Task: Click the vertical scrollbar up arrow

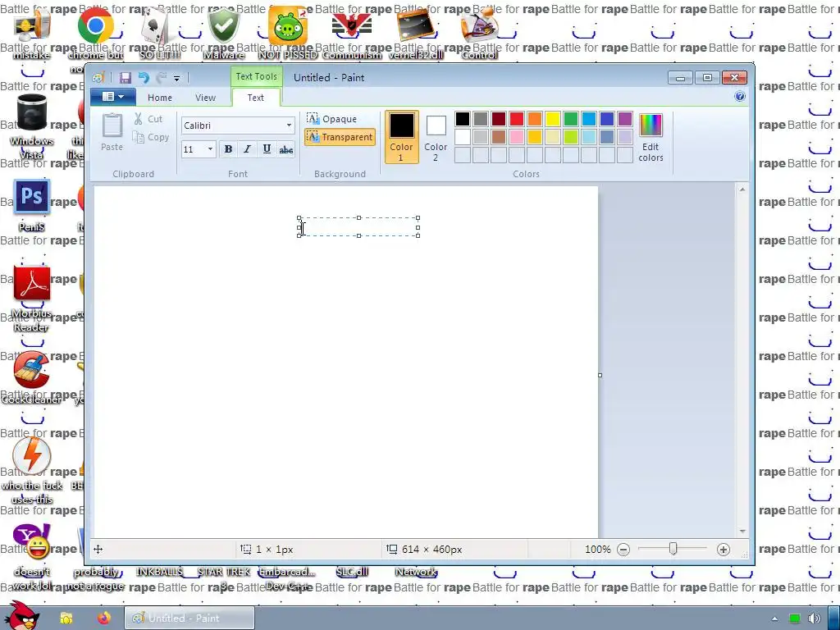Action: click(x=742, y=189)
